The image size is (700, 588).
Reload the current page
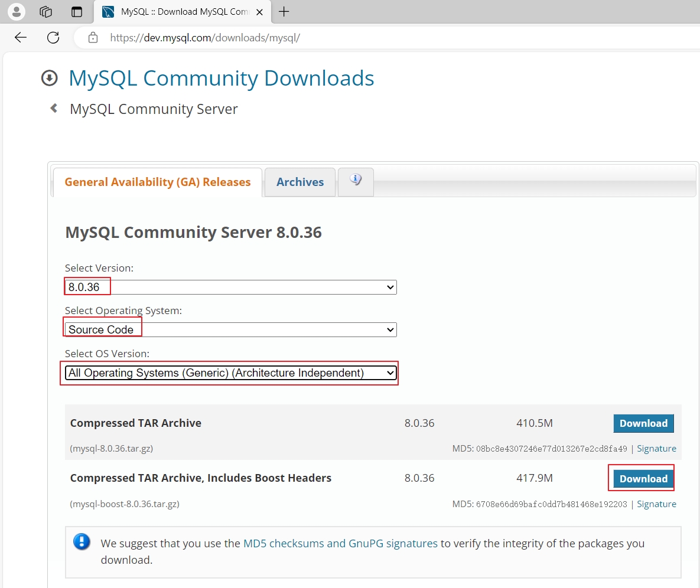click(53, 37)
